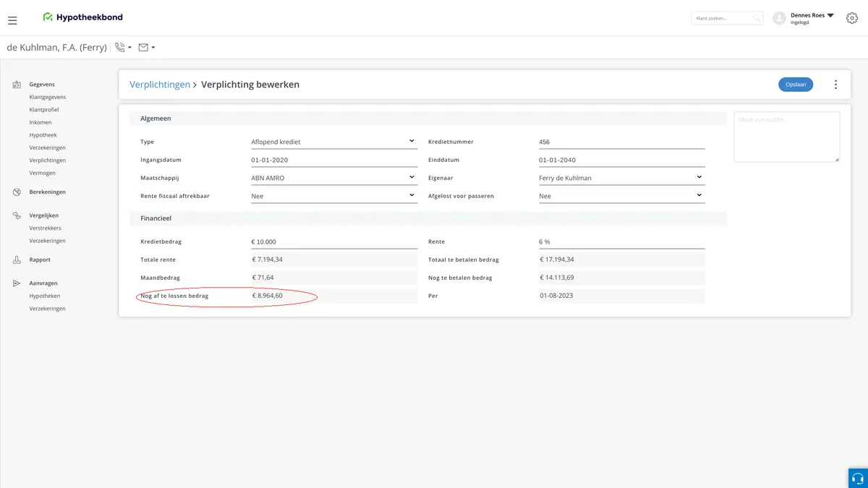Open the headset support chat
The image size is (868, 488).
tap(858, 478)
